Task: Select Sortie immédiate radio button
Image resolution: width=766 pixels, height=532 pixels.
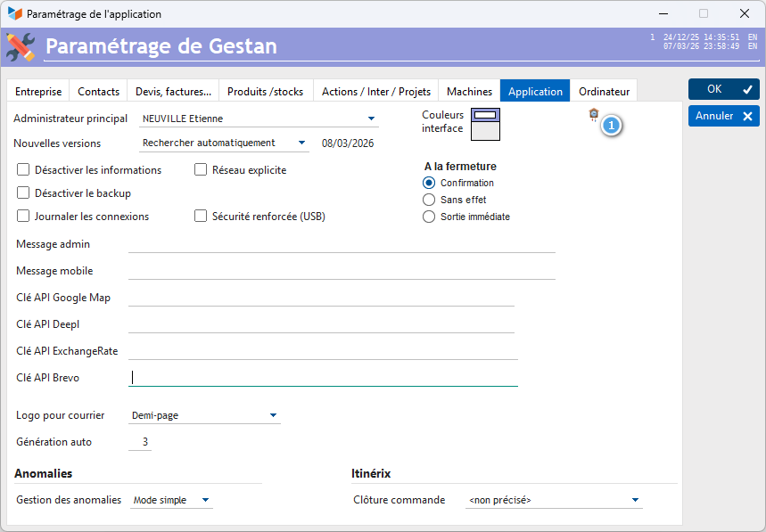Action: pyautogui.click(x=429, y=217)
